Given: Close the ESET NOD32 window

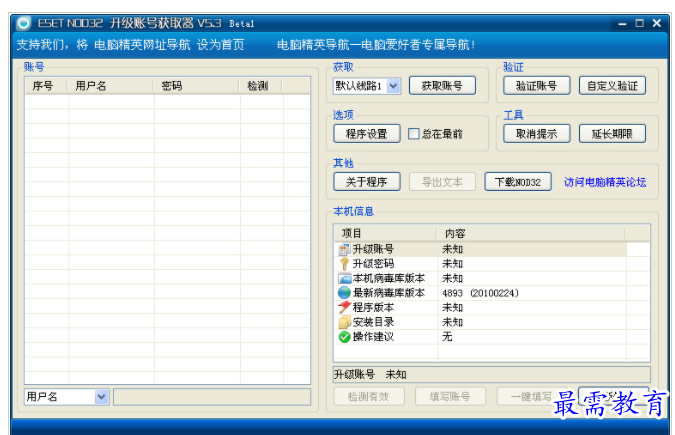Looking at the screenshot, I should [x=657, y=23].
